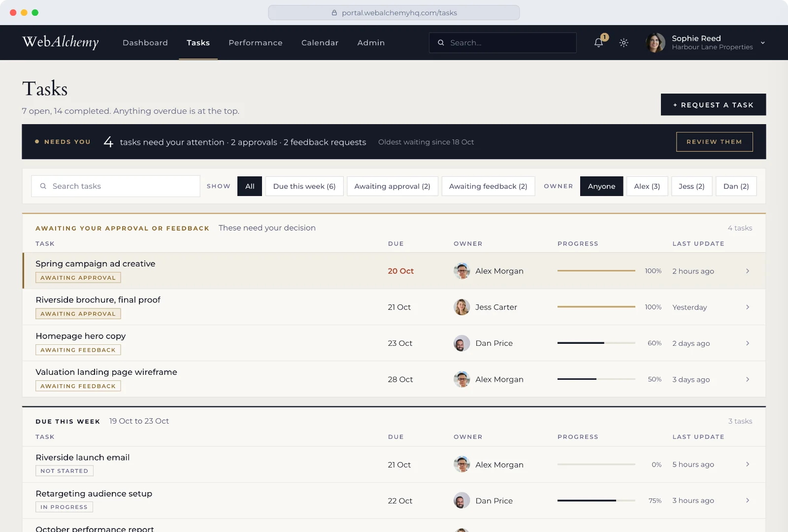Open the Calendar navigation item
The height and width of the screenshot is (532, 788).
[320, 43]
